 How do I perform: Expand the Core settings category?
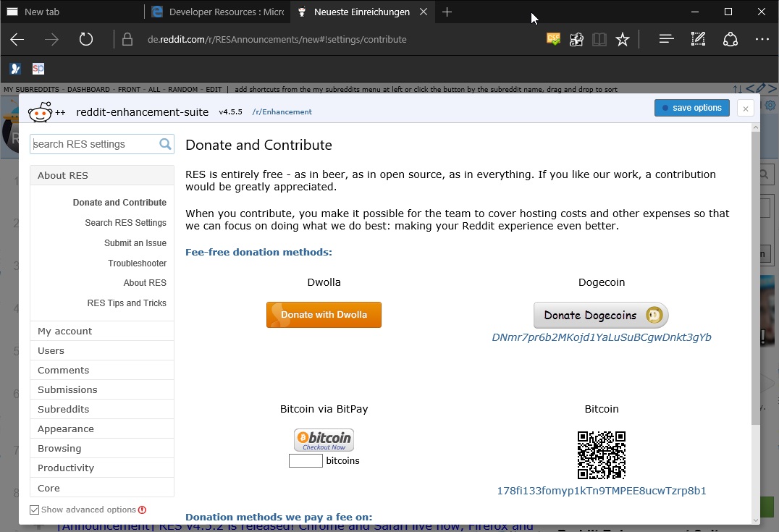[102, 488]
